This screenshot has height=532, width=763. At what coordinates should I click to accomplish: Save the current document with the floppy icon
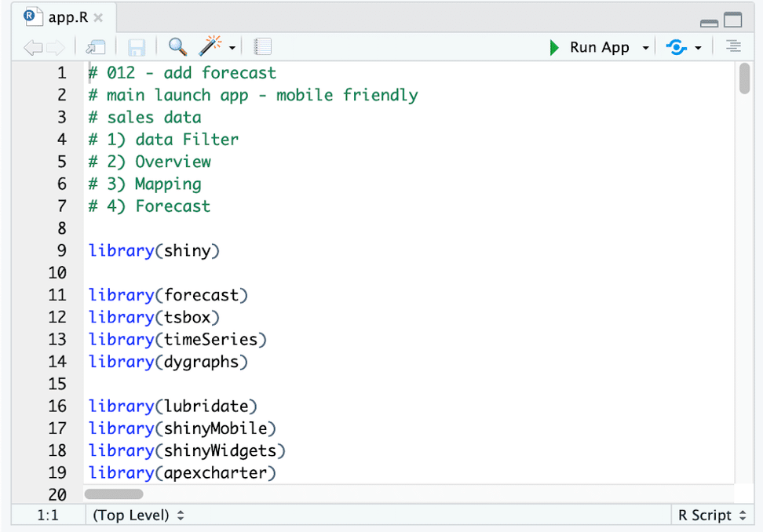point(135,48)
